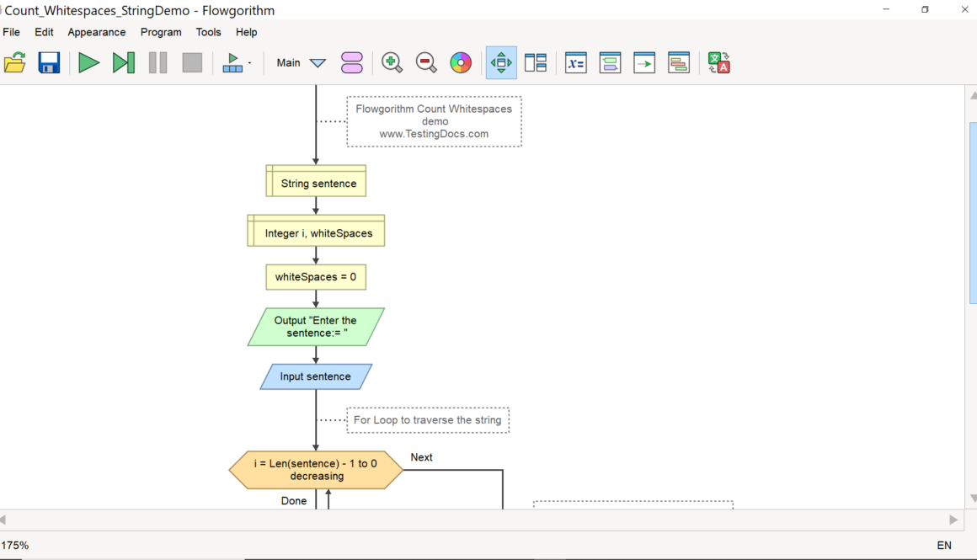
Task: Click the vertical scrollbar down arrow
Action: tap(974, 499)
